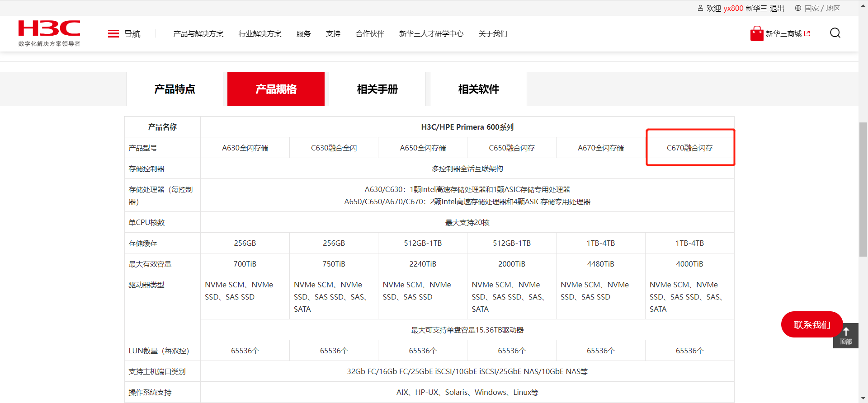Open the red shopping bag store icon
This screenshot has width=868, height=403.
coord(757,33)
